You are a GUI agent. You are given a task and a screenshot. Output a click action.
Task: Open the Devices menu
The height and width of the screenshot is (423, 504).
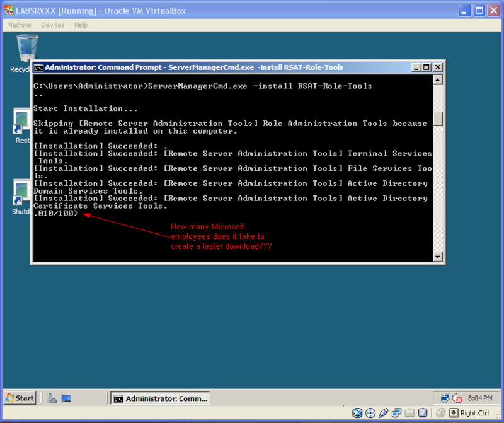53,25
